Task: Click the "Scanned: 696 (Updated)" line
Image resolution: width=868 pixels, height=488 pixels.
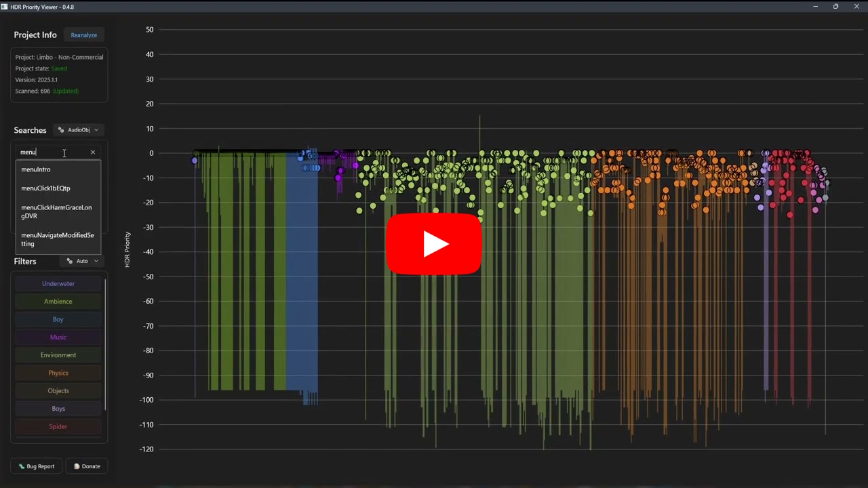Action: tap(47, 91)
